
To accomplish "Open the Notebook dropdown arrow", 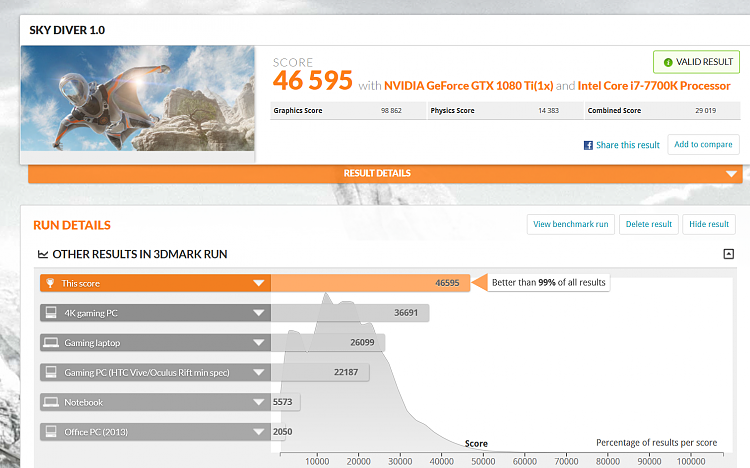I will [259, 402].
